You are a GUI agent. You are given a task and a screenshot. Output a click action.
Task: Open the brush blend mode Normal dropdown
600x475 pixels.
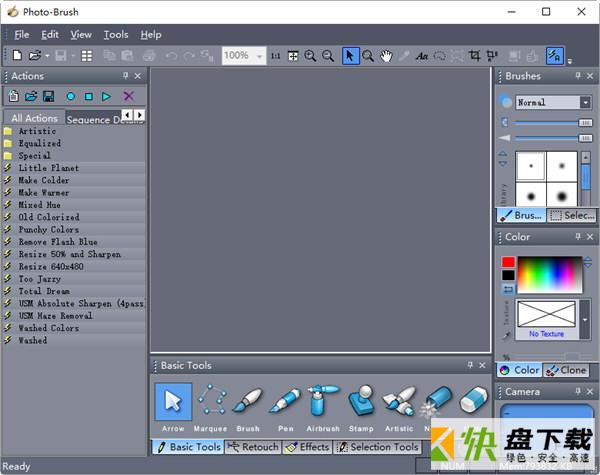point(585,102)
